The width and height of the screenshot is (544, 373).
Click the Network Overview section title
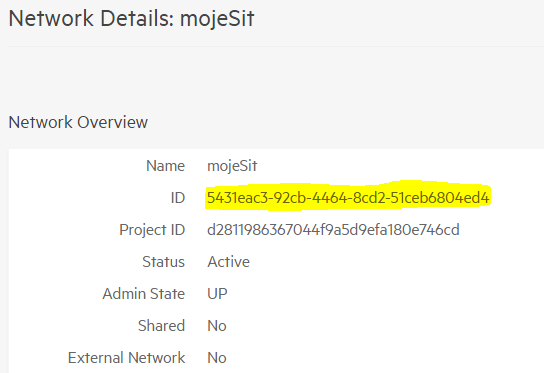pos(78,122)
